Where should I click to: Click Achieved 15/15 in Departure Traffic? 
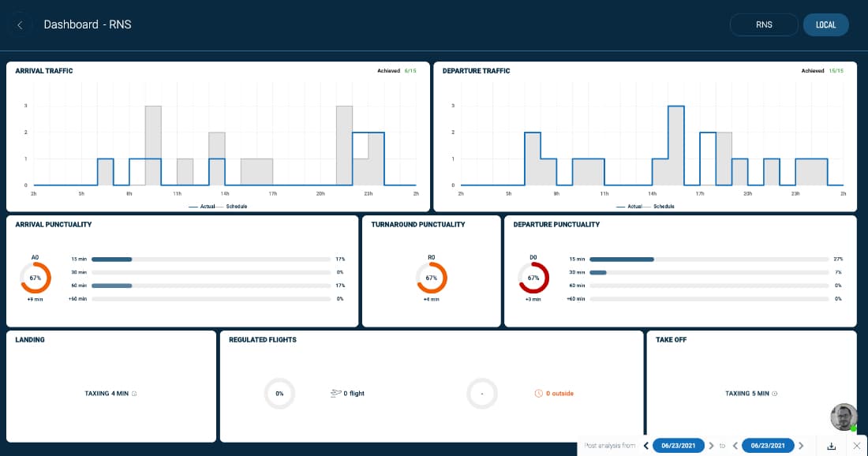(x=822, y=71)
